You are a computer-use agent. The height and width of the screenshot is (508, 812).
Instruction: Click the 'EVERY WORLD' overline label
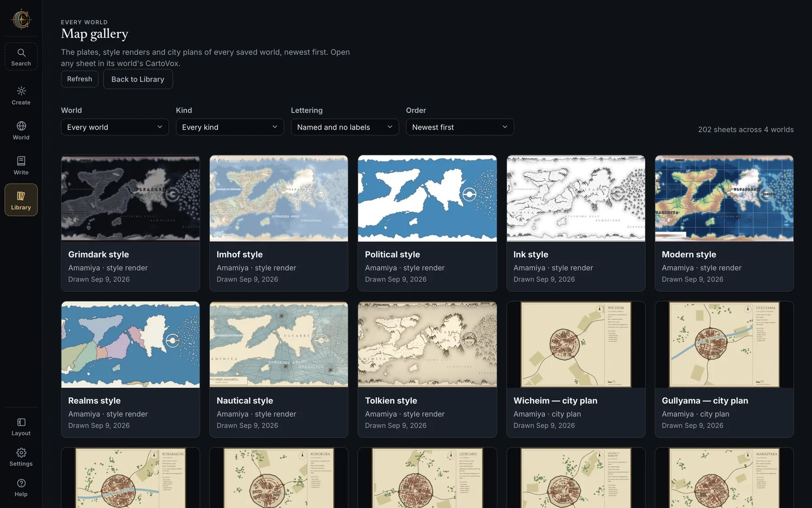pos(84,22)
